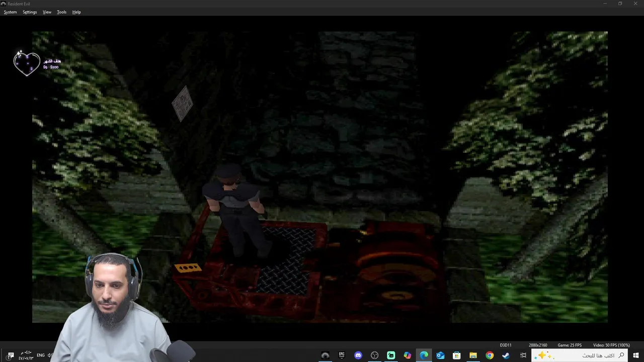Click the Video: 50 FPS (100%) status
Viewport: 644px width, 362px height.
(x=611, y=345)
